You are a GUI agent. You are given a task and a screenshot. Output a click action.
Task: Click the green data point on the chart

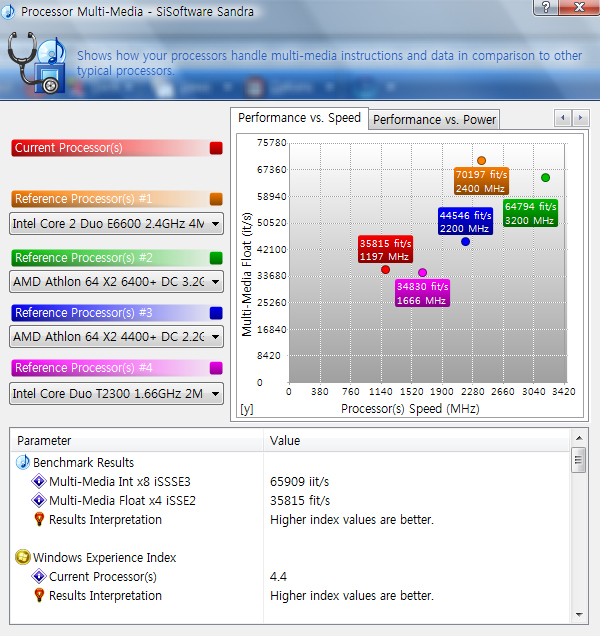(546, 177)
